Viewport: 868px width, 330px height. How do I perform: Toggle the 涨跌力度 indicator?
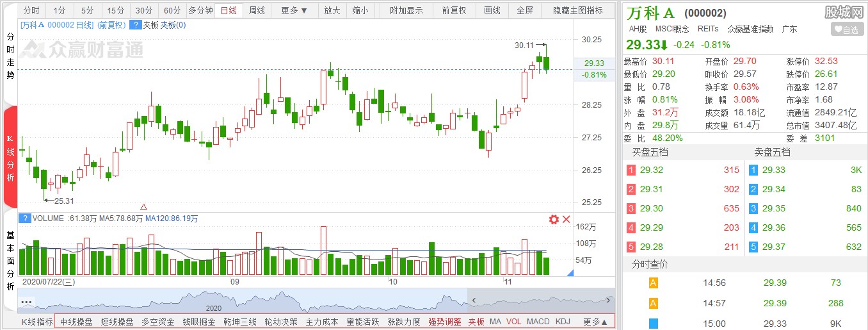[404, 322]
